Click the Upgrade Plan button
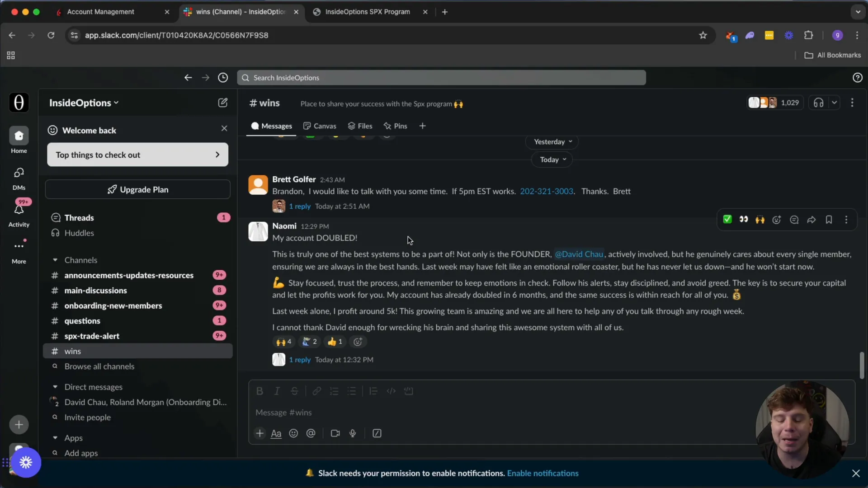Viewport: 868px width, 488px height. click(x=137, y=189)
